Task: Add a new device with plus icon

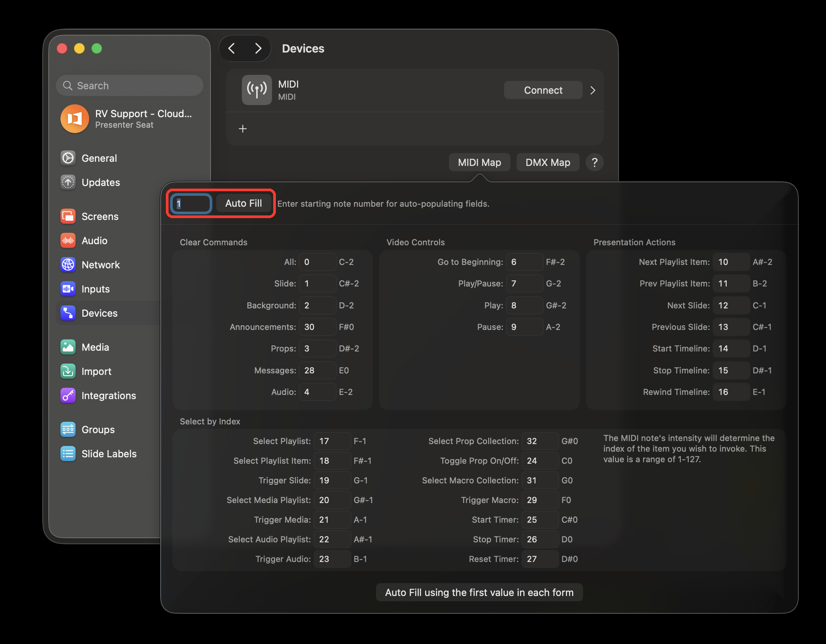Action: [243, 129]
